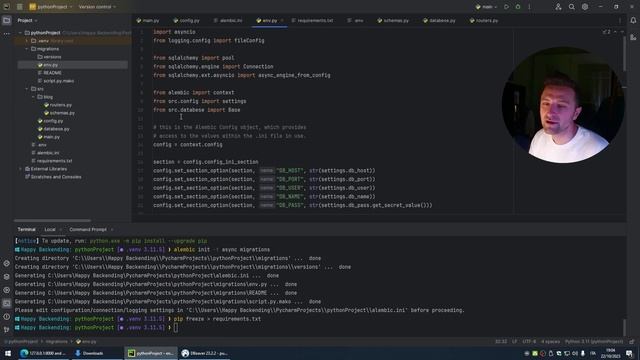The height and width of the screenshot is (360, 640).
Task: Expand the .venv folder
Action: (x=27, y=41)
